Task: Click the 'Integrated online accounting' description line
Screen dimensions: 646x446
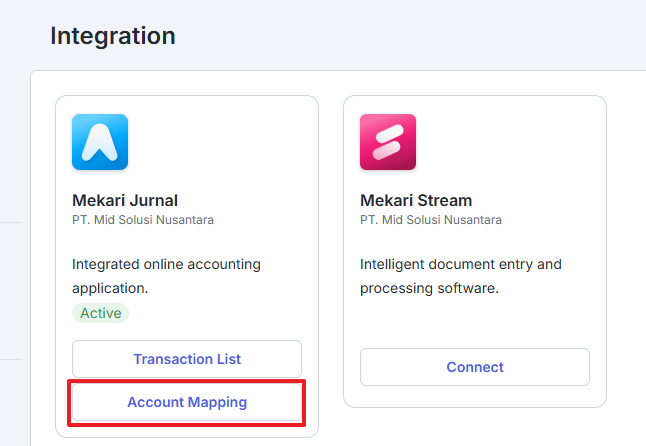Action: point(166,264)
